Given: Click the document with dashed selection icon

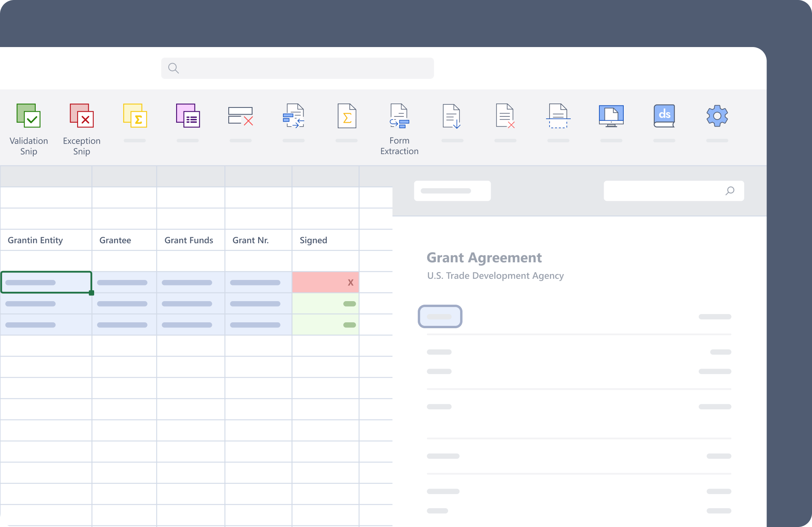Looking at the screenshot, I should (x=558, y=116).
